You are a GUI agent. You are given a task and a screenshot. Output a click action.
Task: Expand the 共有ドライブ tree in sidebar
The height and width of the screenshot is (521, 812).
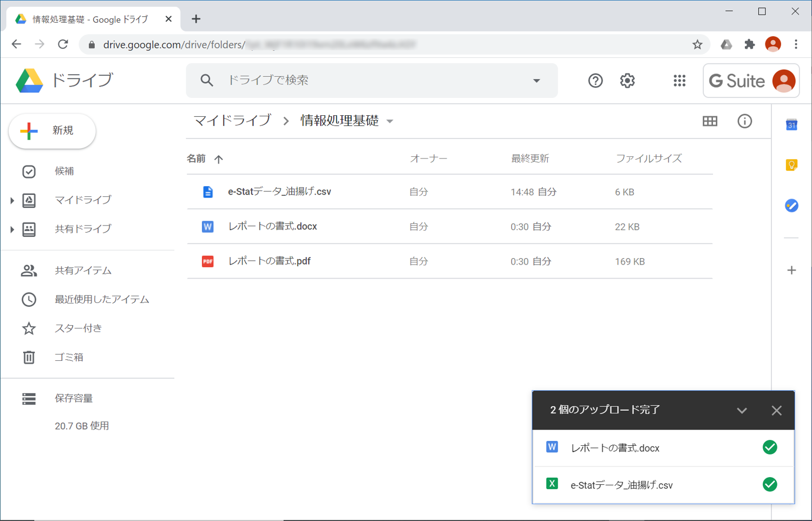(12, 229)
